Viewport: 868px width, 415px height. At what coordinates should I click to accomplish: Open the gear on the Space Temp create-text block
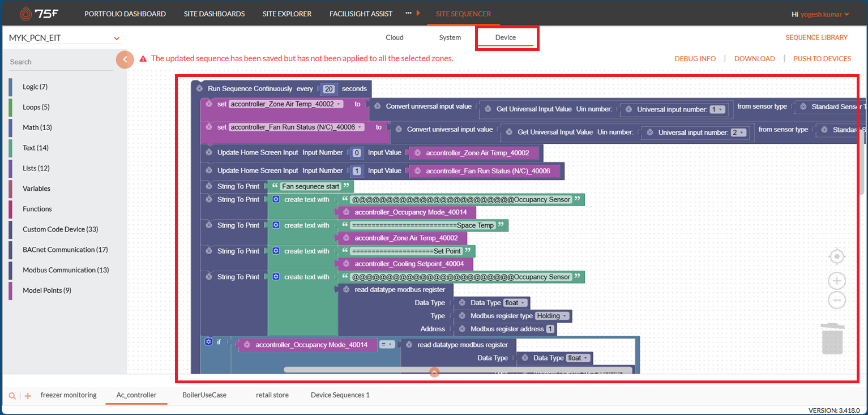point(276,225)
